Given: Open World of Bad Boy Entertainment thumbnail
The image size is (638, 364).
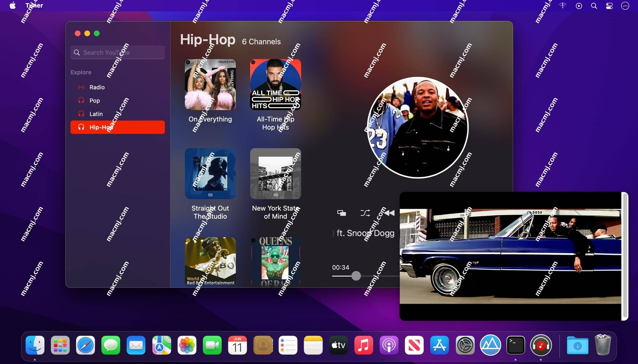Looking at the screenshot, I should point(210,262).
